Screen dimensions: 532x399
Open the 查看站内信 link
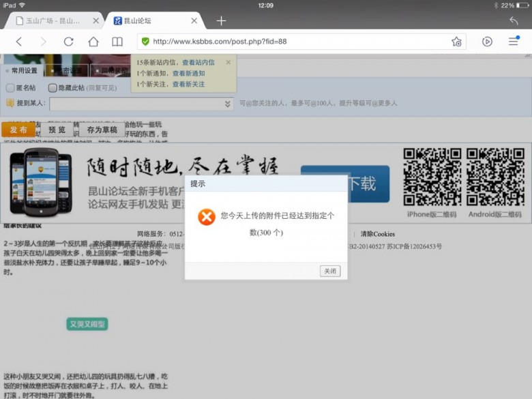click(x=198, y=62)
